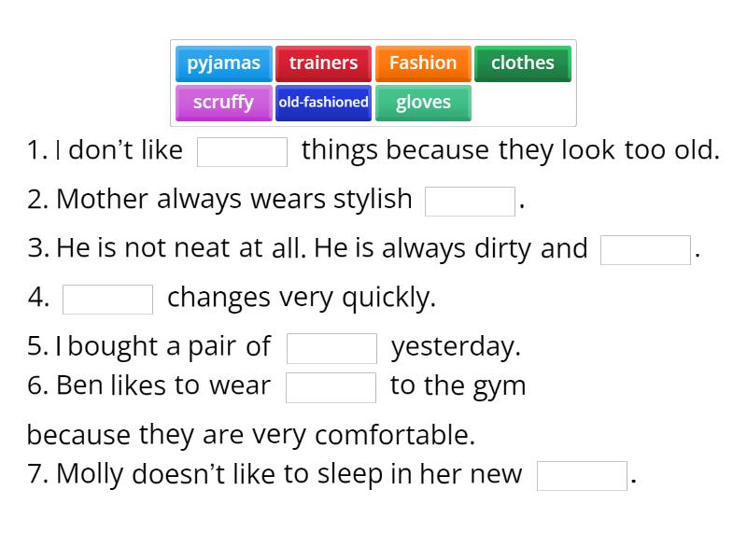Click the blank after 'her new'
747x560 pixels.
(x=581, y=475)
